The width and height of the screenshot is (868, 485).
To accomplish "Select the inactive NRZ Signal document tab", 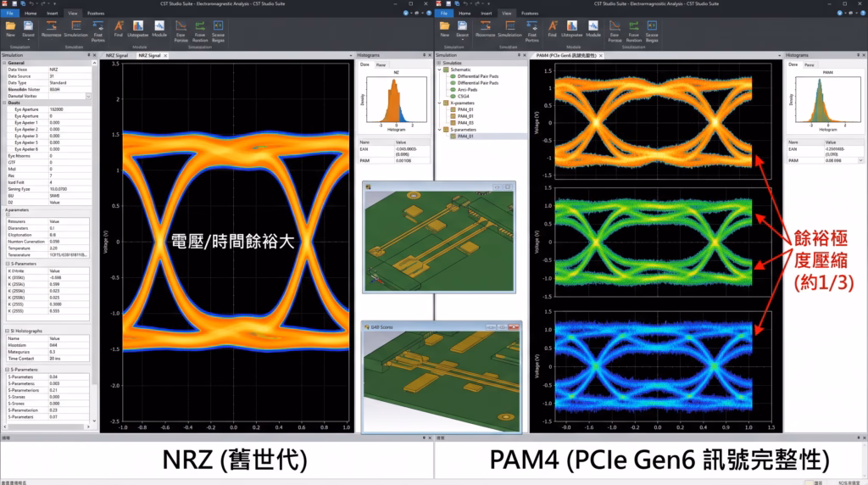I will tap(117, 55).
